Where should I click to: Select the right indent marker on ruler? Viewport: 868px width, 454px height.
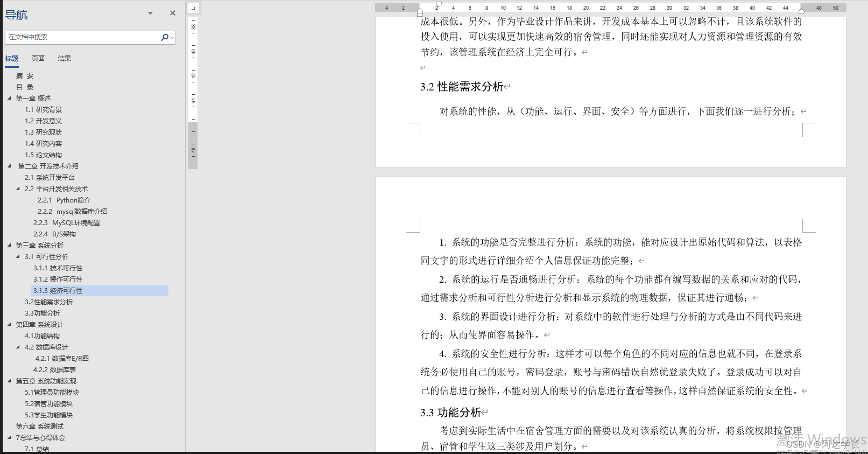click(802, 10)
